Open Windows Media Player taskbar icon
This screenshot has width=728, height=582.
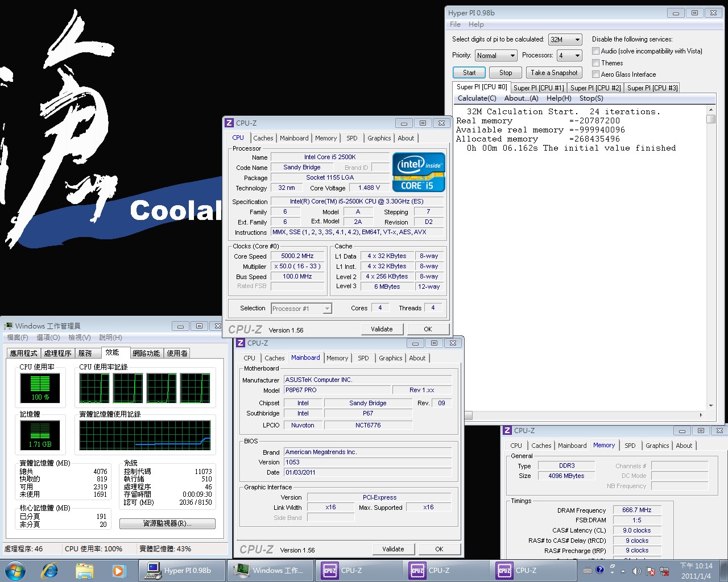coord(118,570)
